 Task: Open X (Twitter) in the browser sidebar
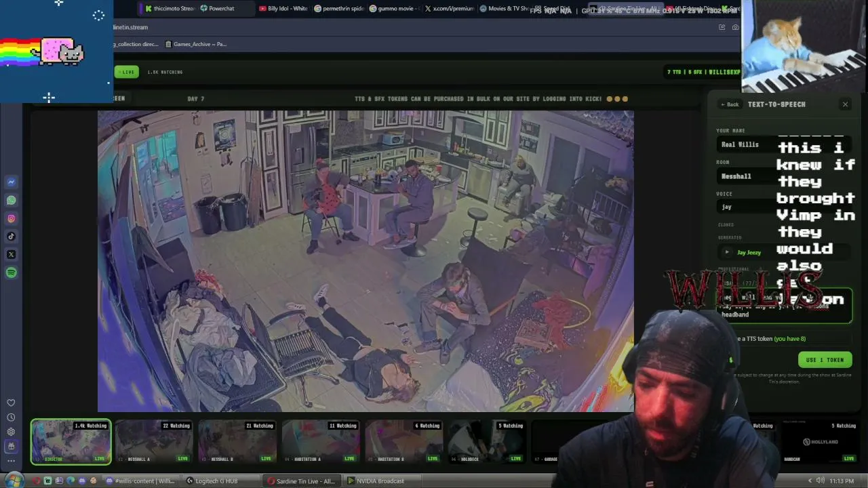(11, 255)
